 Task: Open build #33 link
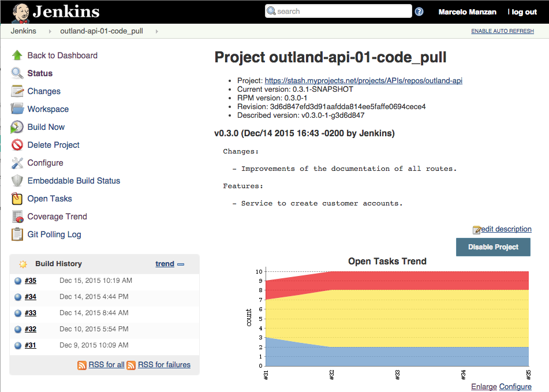pos(31,312)
